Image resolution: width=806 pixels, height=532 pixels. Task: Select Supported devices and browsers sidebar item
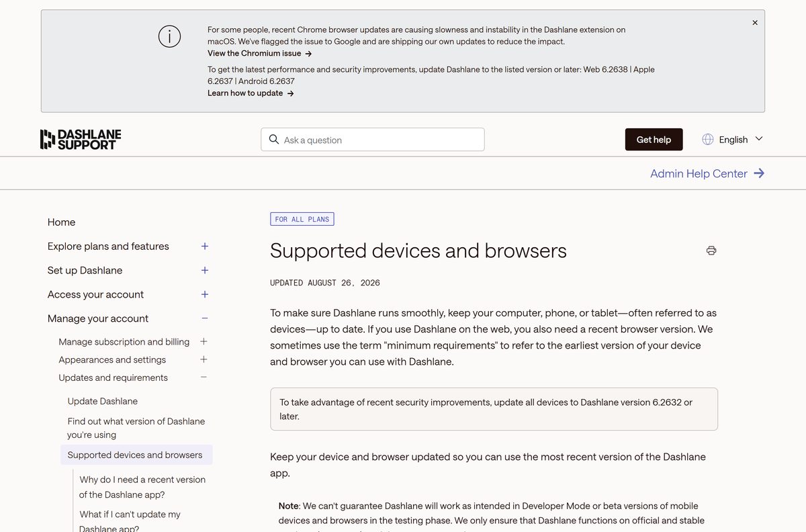coord(136,455)
